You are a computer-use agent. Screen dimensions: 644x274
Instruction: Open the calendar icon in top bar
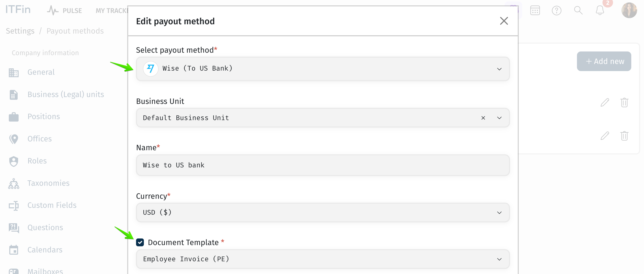(x=535, y=11)
